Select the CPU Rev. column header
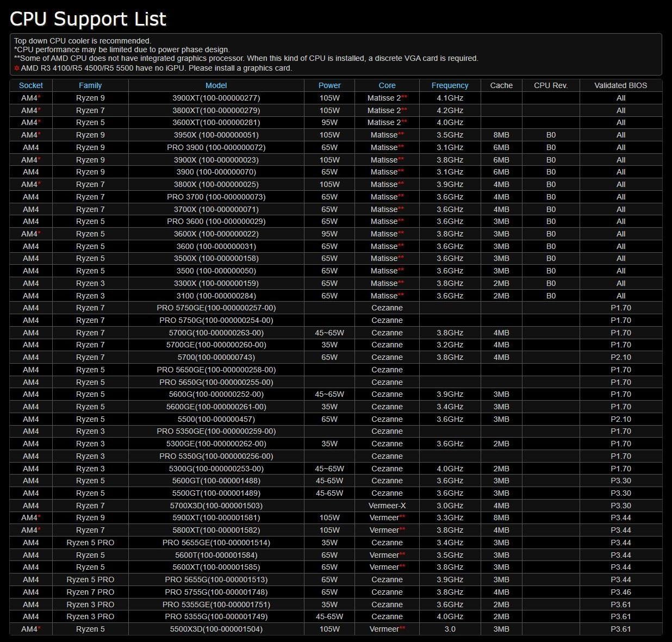The width and height of the screenshot is (672, 642). (551, 85)
